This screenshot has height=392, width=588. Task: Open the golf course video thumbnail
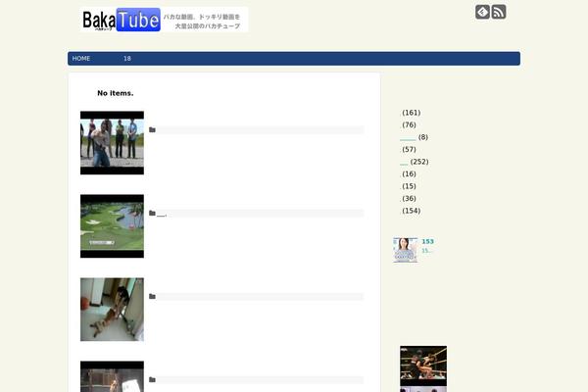(112, 226)
